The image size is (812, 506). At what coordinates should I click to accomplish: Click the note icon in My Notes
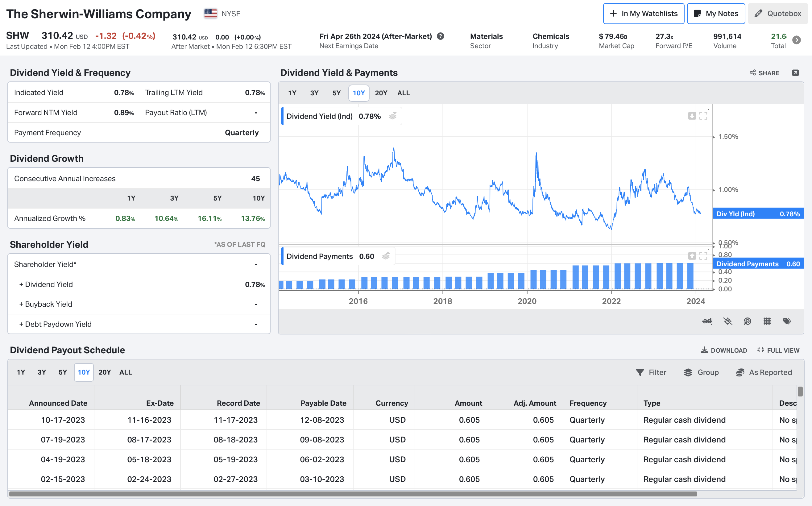pos(697,13)
